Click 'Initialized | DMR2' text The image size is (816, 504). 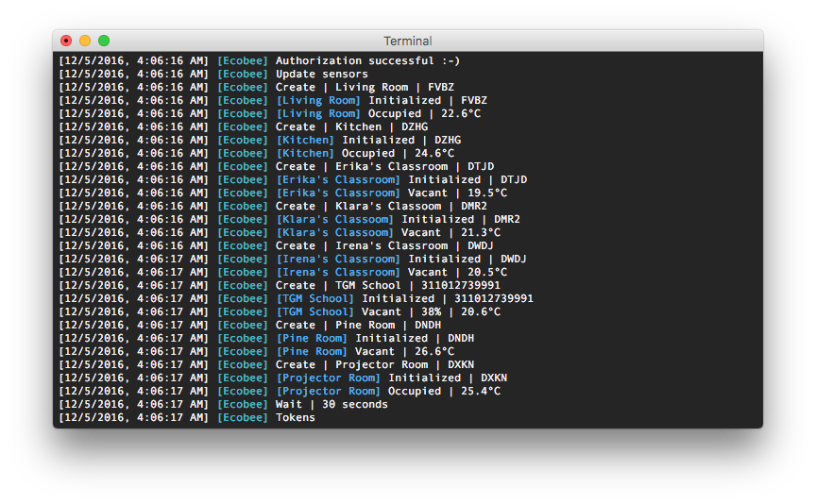click(x=461, y=220)
